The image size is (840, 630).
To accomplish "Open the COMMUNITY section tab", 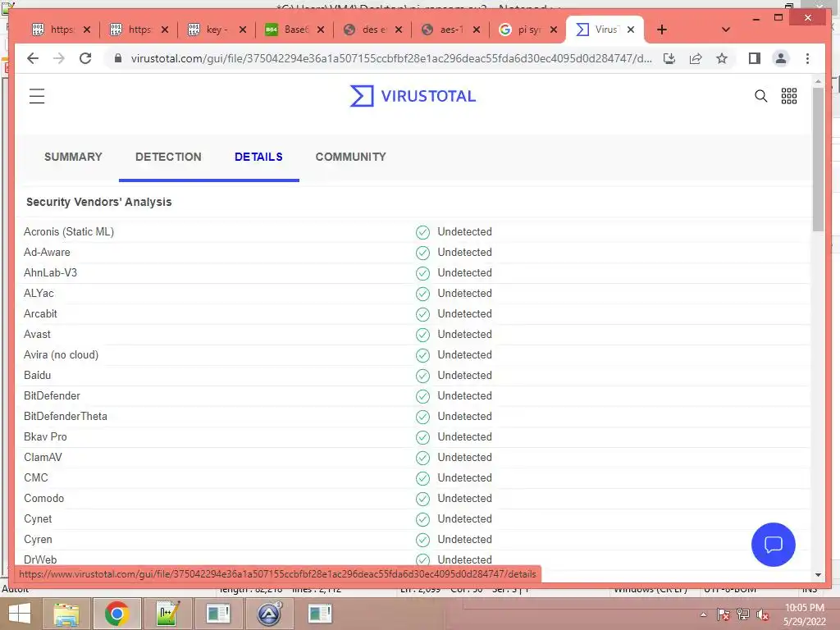I will pos(350,157).
